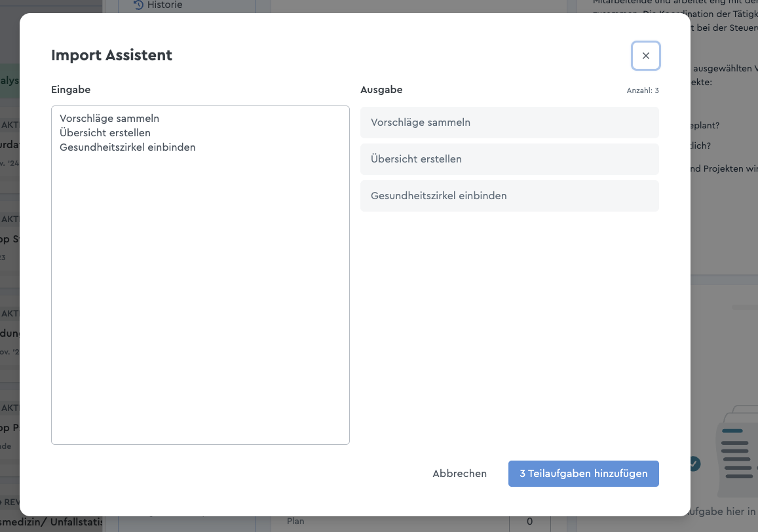Open the Historie tab
Viewport: 758px width, 532px height.
(164, 5)
